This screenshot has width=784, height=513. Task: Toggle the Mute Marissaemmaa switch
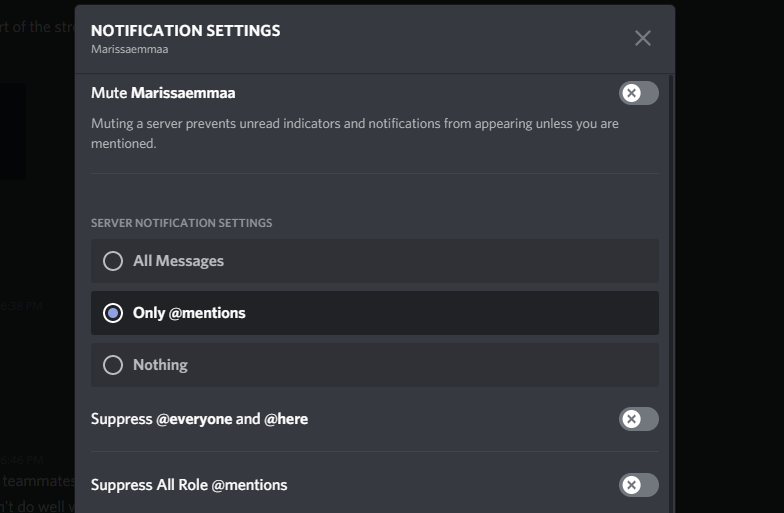point(638,93)
